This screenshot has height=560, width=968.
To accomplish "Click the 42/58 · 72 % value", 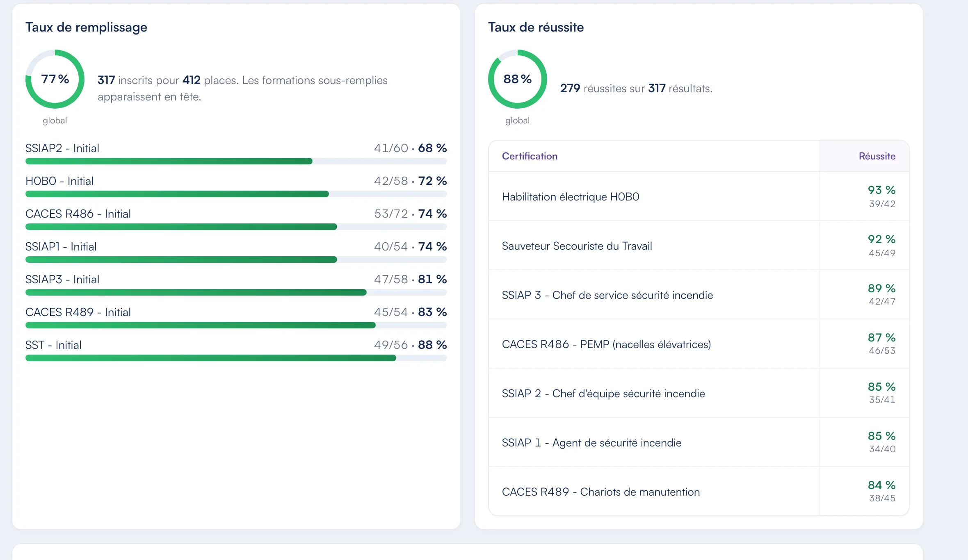I will pyautogui.click(x=410, y=181).
